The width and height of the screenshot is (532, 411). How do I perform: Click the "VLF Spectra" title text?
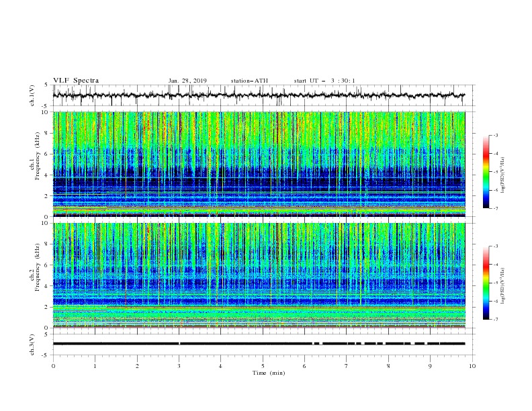pyautogui.click(x=76, y=81)
